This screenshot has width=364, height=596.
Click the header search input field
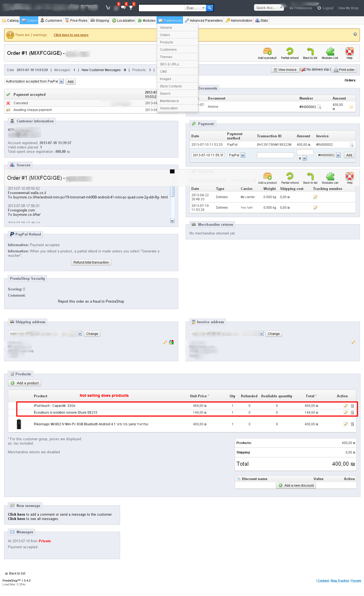[162, 8]
